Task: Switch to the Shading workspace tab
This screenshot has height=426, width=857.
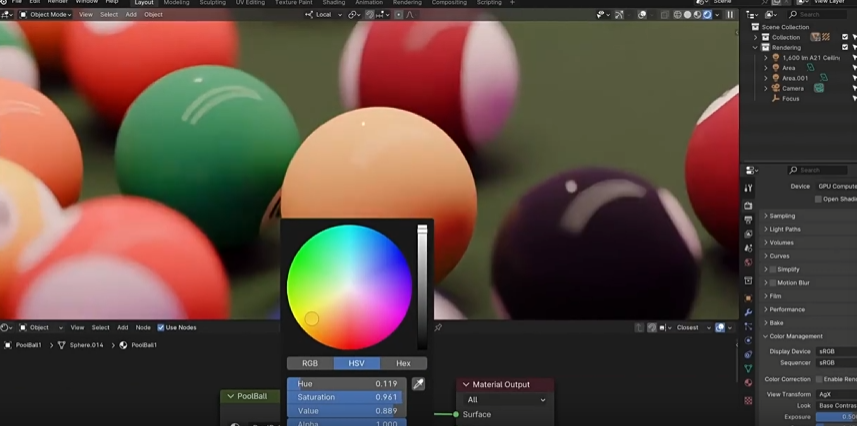Action: pyautogui.click(x=333, y=3)
